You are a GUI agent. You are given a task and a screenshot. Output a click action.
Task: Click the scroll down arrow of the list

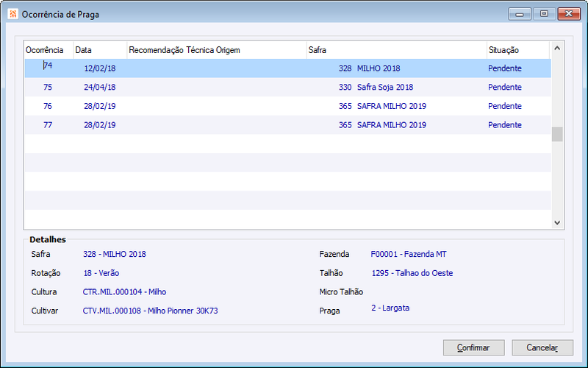click(x=557, y=223)
